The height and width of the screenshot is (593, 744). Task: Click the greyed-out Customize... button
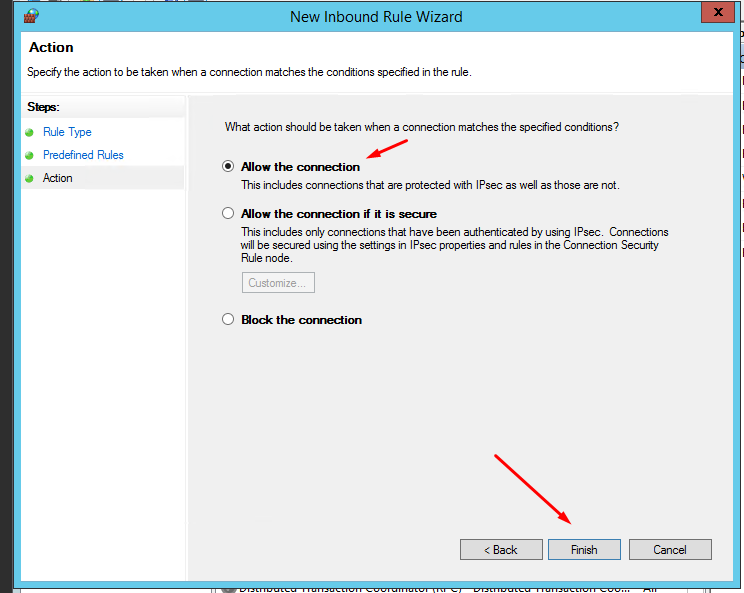coord(278,283)
